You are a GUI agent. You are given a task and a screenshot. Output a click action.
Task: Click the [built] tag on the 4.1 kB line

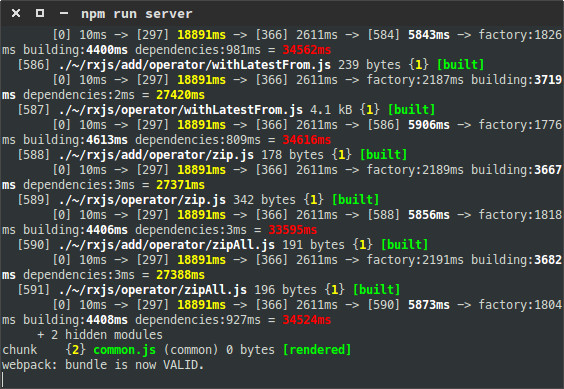click(x=411, y=110)
